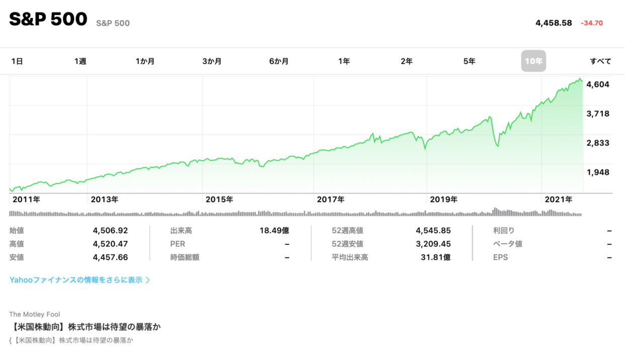Show the 6か月 chart range
The height and width of the screenshot is (362, 644).
click(x=279, y=61)
